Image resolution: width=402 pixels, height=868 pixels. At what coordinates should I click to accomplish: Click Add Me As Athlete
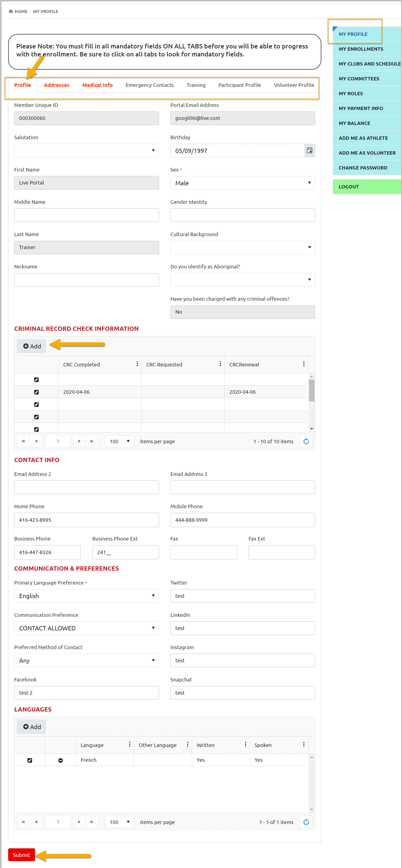367,138
